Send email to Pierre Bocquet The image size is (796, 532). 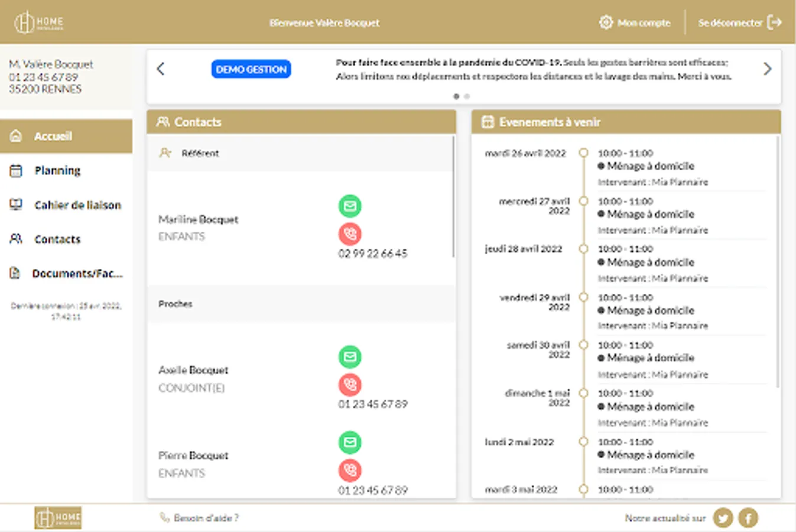click(350, 443)
